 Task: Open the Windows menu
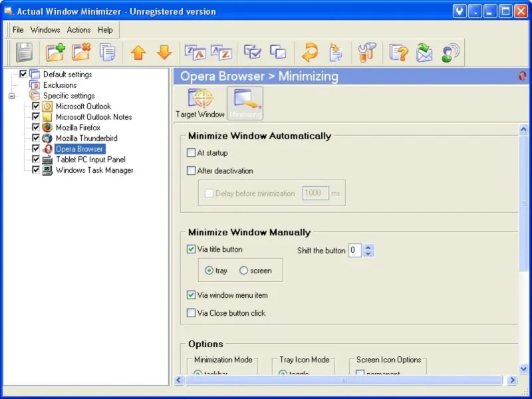coord(45,30)
